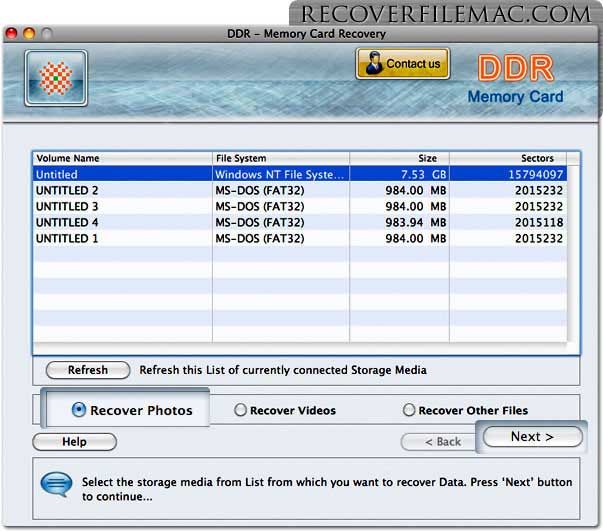Select the UNTITLED 1 volume row
Screen dimensions: 603x531
click(300, 238)
